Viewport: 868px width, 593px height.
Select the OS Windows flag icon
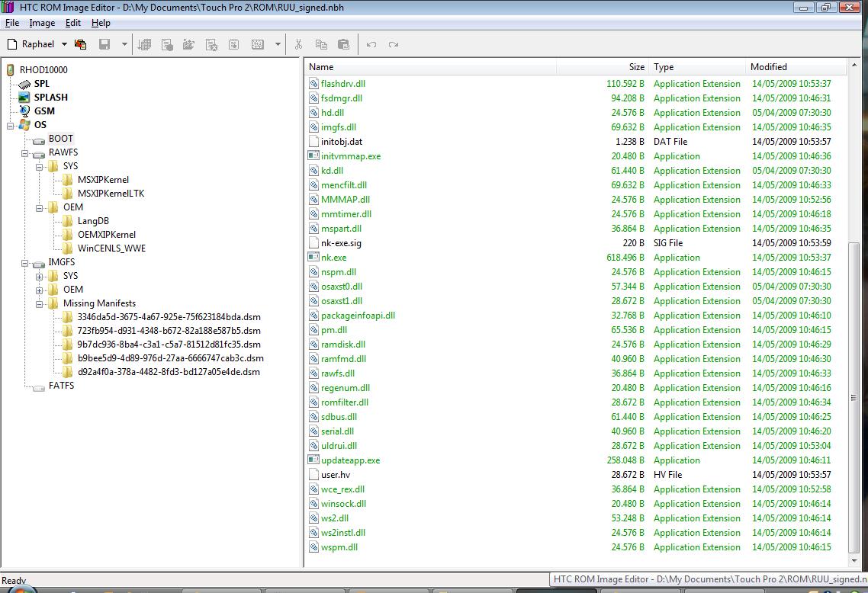coord(24,124)
